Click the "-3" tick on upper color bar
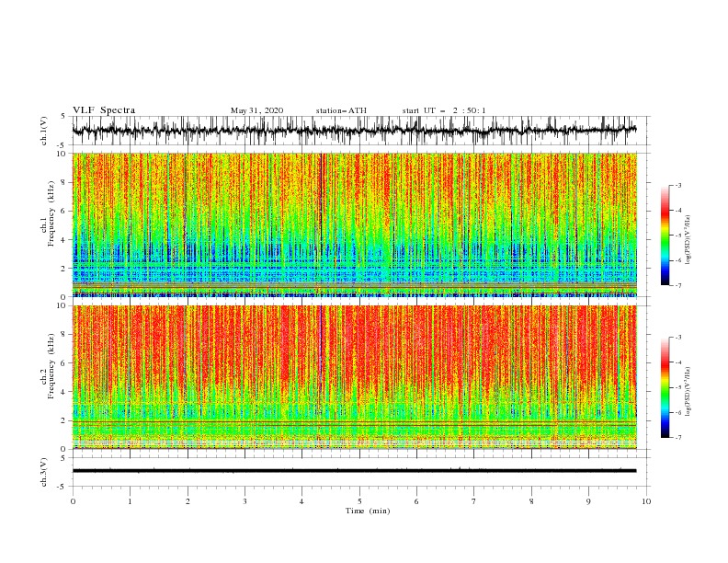The width and height of the screenshot is (728, 563). pyautogui.click(x=677, y=185)
